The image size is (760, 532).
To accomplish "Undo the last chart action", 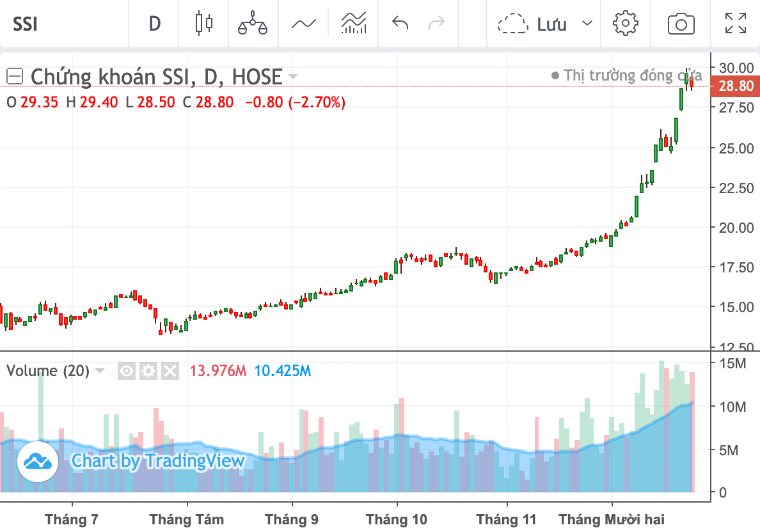I will [x=400, y=23].
